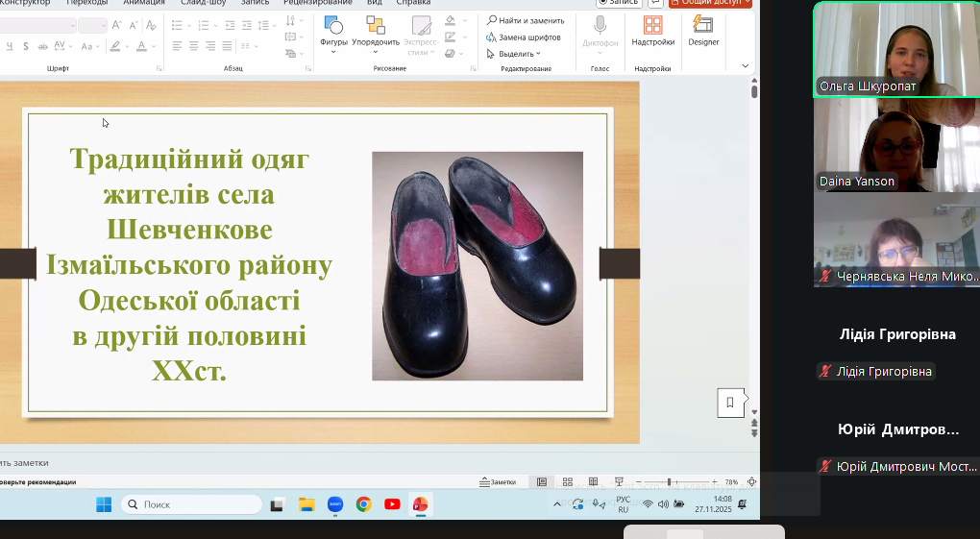
Task: Collapse the ribbon using the chevron arrow
Action: coord(746,66)
